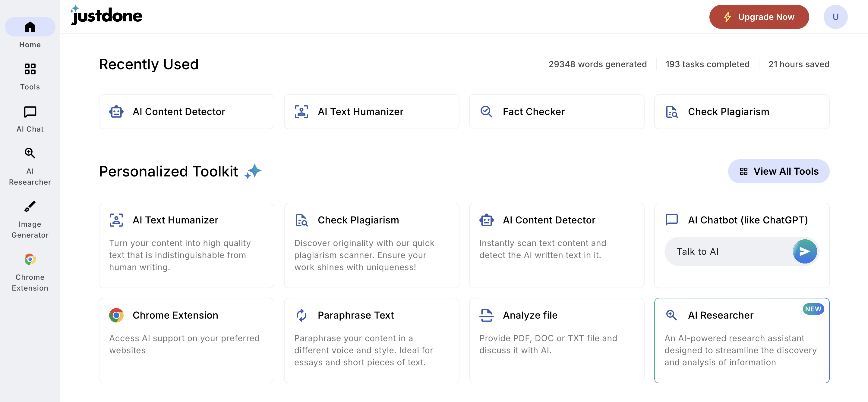Click the Fact Checker magnifier-check icon
This screenshot has height=402, width=868.
click(x=486, y=112)
